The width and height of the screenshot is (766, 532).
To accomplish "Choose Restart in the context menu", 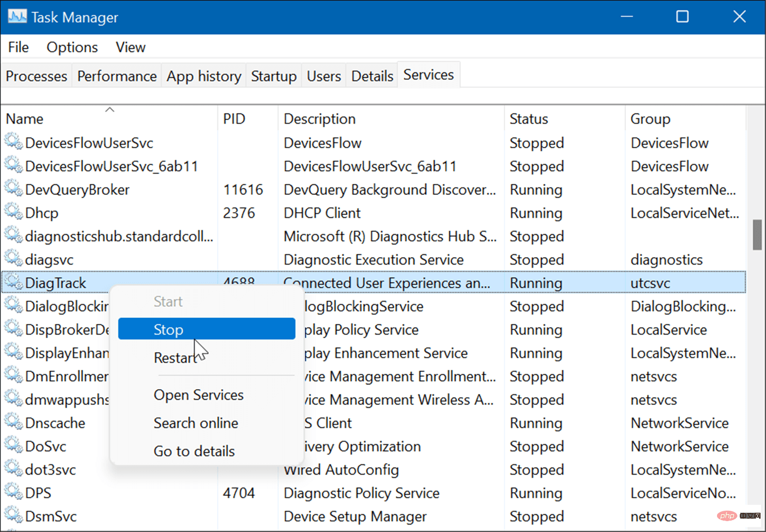I will [x=175, y=357].
